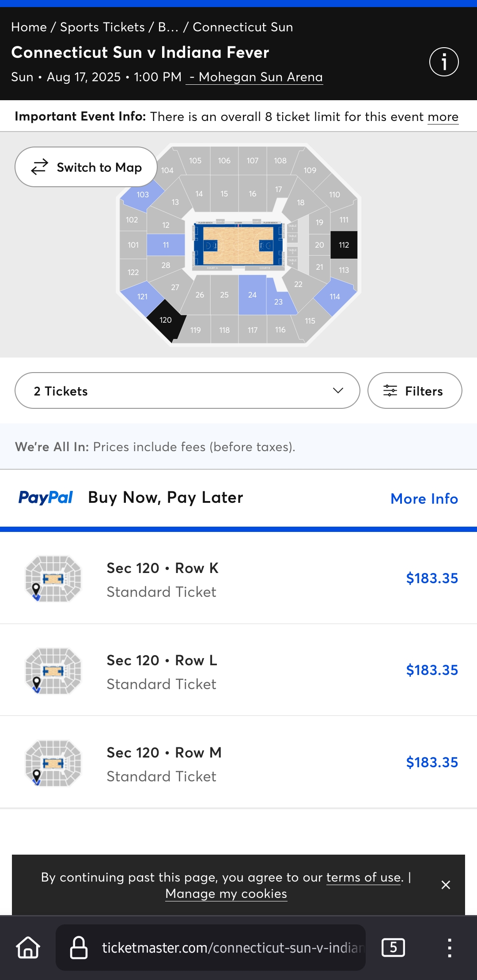This screenshot has width=477, height=980.
Task: Tap the Switch to Map button
Action: (86, 167)
